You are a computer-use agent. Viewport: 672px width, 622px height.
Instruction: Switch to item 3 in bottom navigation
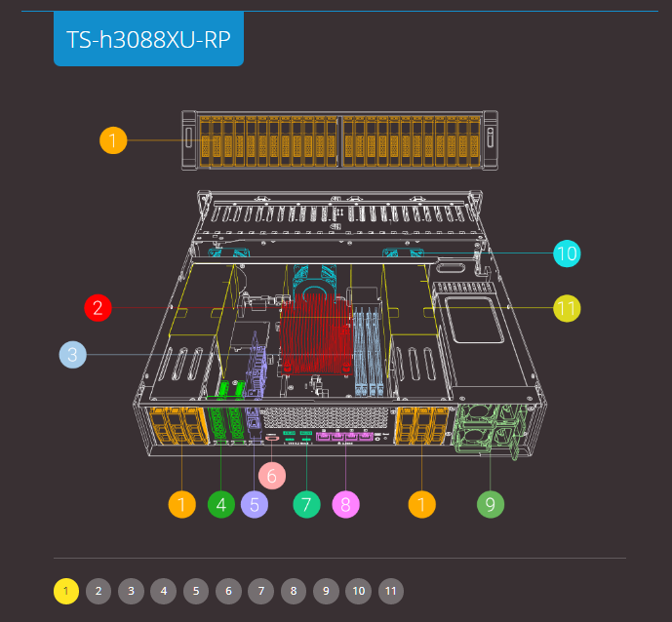pos(131,591)
